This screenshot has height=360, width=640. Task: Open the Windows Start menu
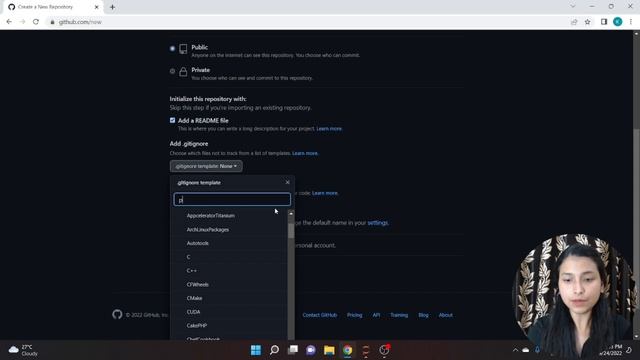[x=256, y=350]
